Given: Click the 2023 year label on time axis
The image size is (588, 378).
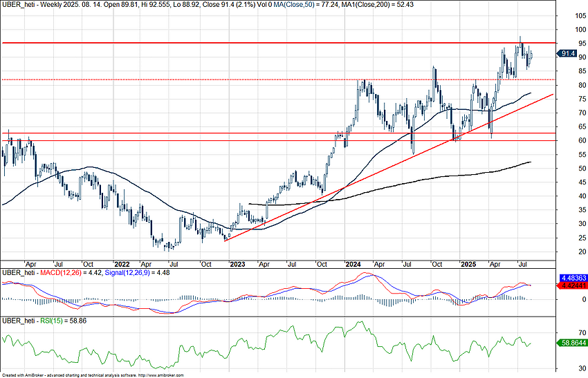Looking at the screenshot, I should pyautogui.click(x=237, y=265).
